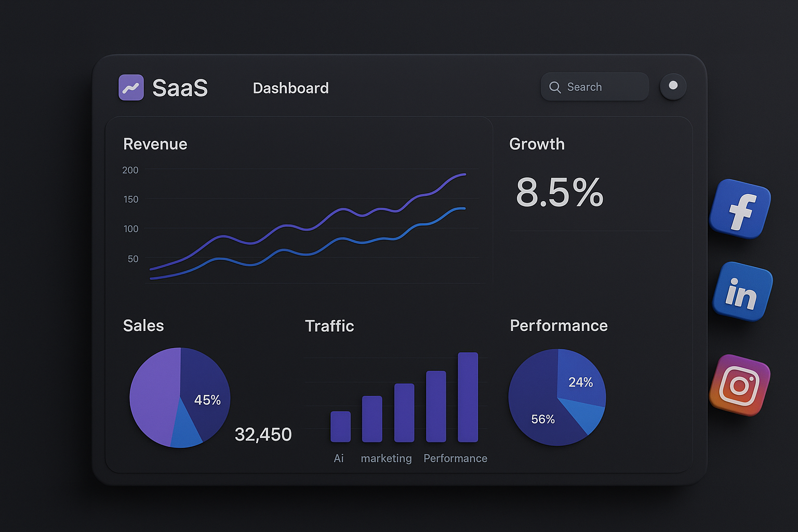
Task: Click the tallest Traffic bar
Action: pyautogui.click(x=468, y=397)
